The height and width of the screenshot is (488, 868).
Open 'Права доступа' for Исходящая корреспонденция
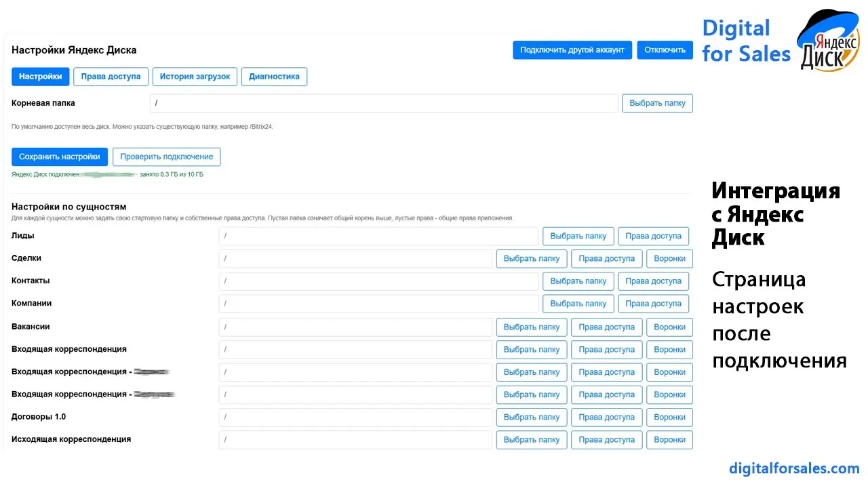(x=607, y=440)
